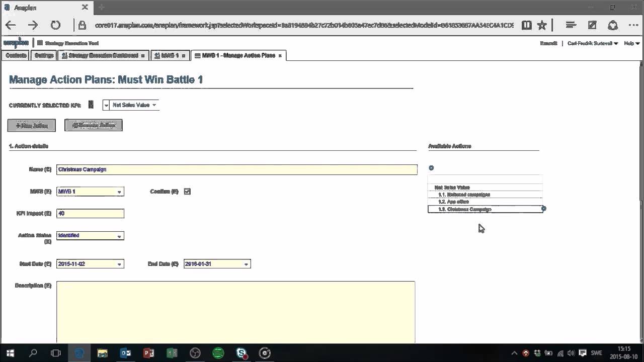Click the New Action button
644x362 pixels.
pos(31,125)
